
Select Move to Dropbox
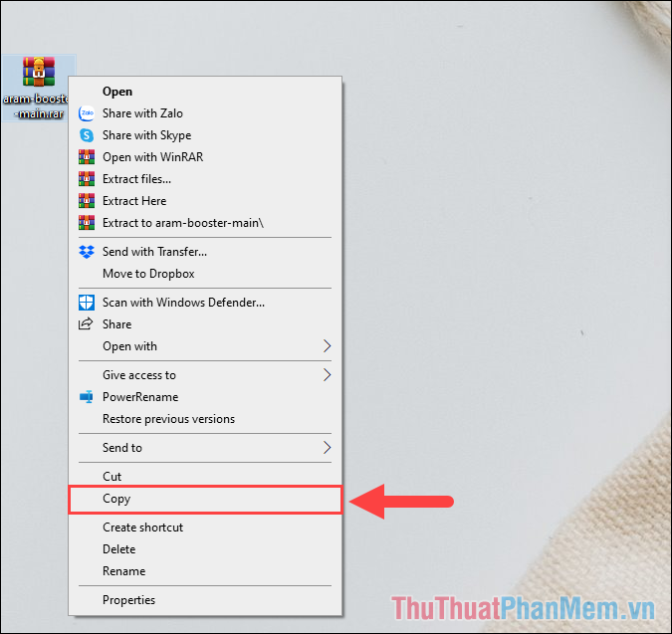coord(205,274)
